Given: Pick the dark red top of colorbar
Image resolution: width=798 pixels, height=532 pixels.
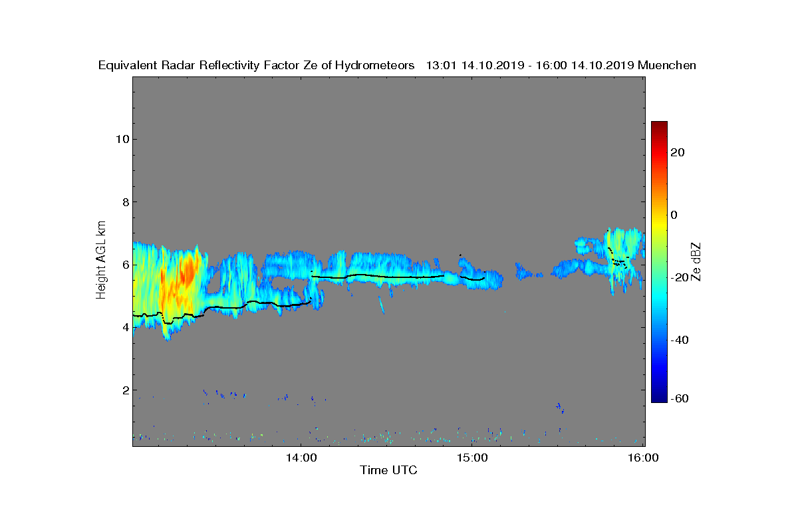Looking at the screenshot, I should click(x=659, y=125).
